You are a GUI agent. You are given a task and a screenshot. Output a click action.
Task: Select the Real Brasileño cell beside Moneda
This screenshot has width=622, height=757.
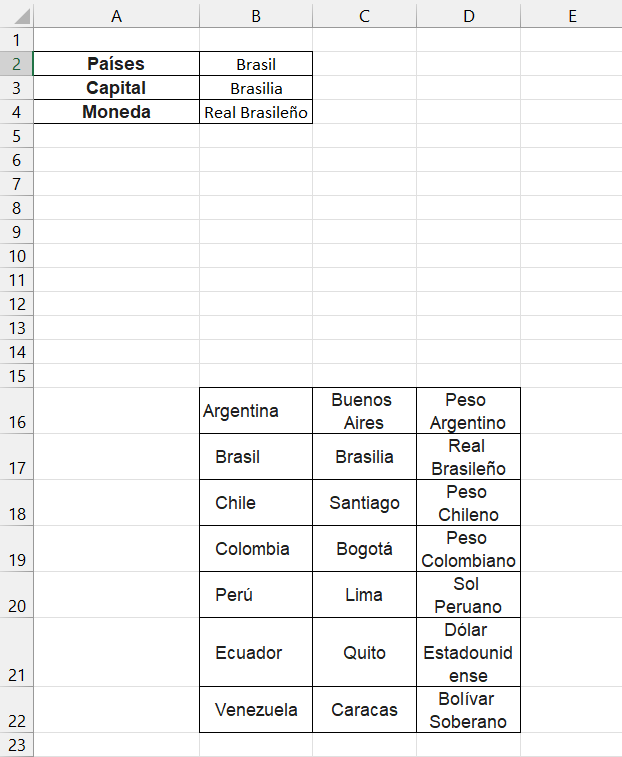pyautogui.click(x=256, y=112)
